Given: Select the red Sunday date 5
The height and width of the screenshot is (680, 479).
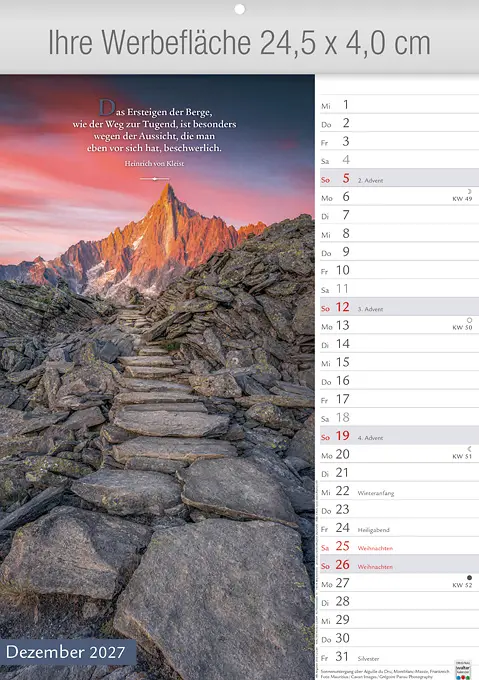Looking at the screenshot, I should (x=346, y=178).
